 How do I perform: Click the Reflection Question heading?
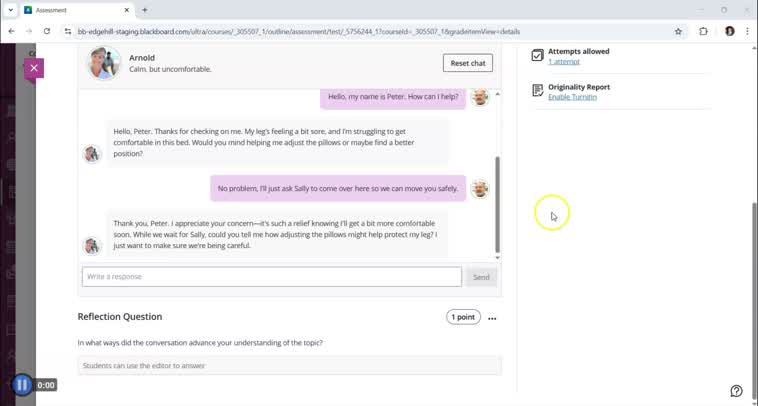point(120,317)
